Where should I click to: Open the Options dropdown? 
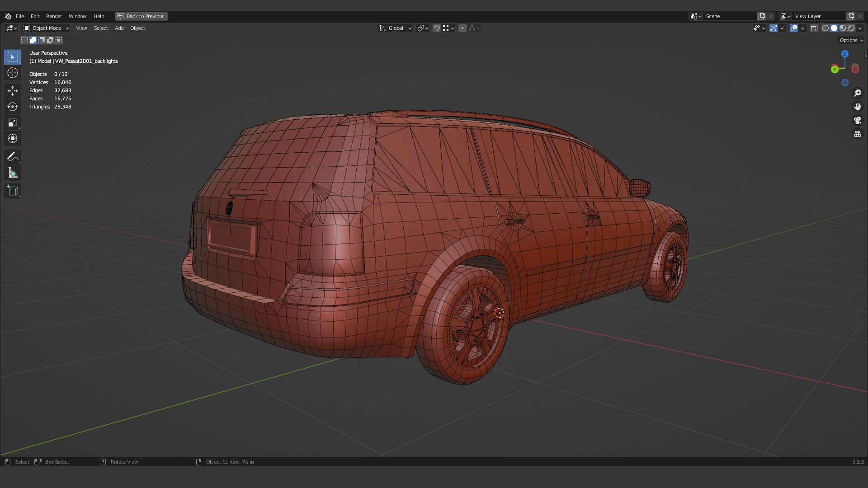(851, 40)
